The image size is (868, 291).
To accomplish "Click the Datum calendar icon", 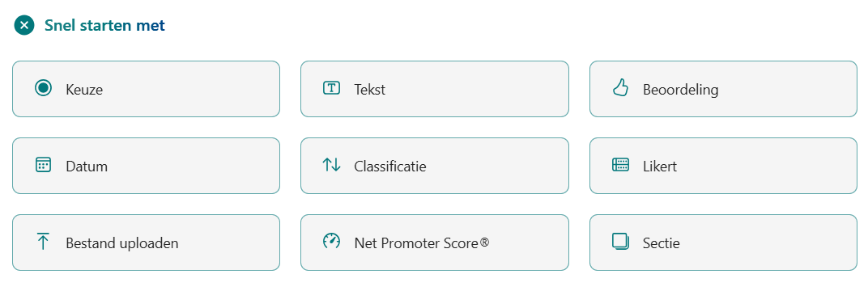I will [x=43, y=165].
